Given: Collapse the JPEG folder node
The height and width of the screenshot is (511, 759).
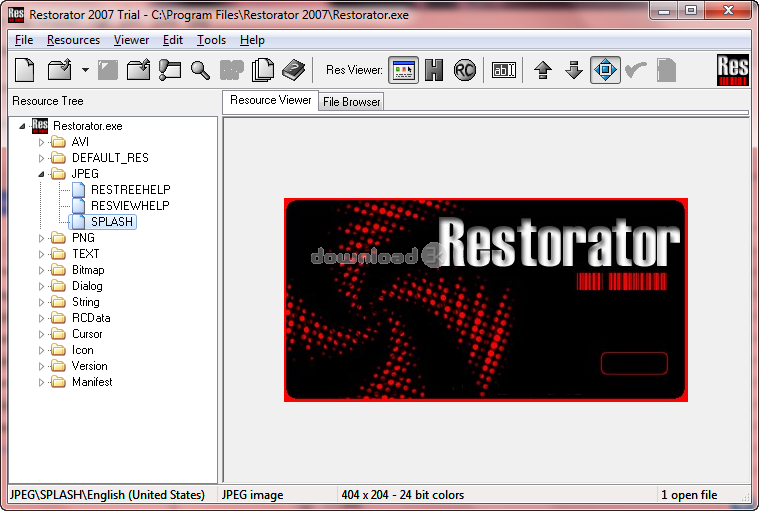Looking at the screenshot, I should coord(43,174).
